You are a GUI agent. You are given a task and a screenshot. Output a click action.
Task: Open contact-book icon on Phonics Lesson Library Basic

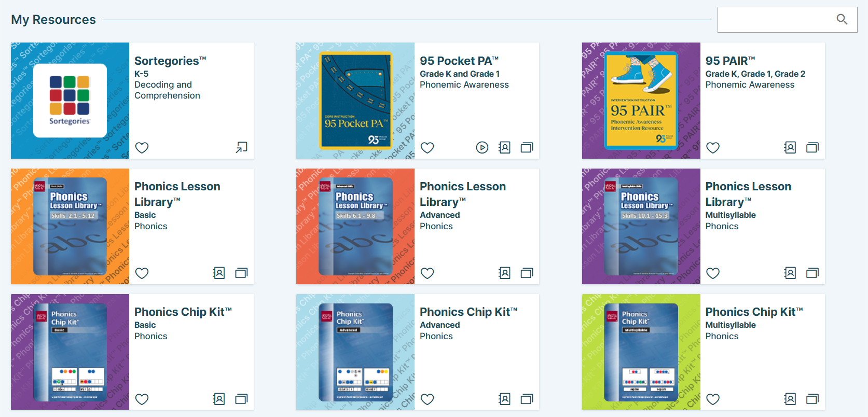pyautogui.click(x=219, y=273)
